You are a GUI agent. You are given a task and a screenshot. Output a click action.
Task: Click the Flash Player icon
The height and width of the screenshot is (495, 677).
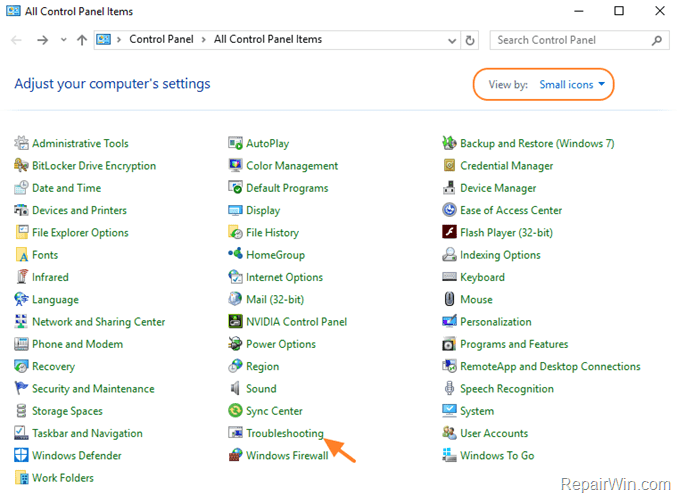click(x=449, y=232)
